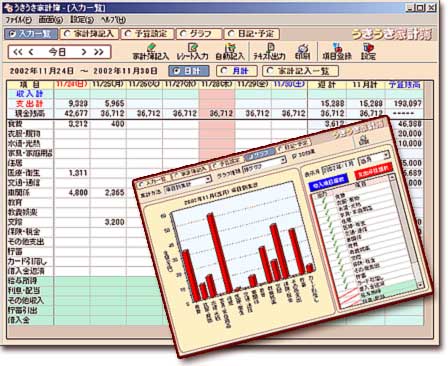Image resolution: width=448 pixels, height=366 pixels.
Task: Click the 5,965 cell in 支出計 row
Action: (x=108, y=104)
